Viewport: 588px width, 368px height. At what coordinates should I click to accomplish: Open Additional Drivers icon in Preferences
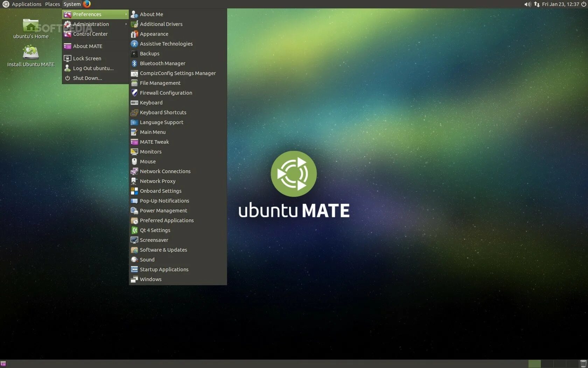pyautogui.click(x=134, y=24)
